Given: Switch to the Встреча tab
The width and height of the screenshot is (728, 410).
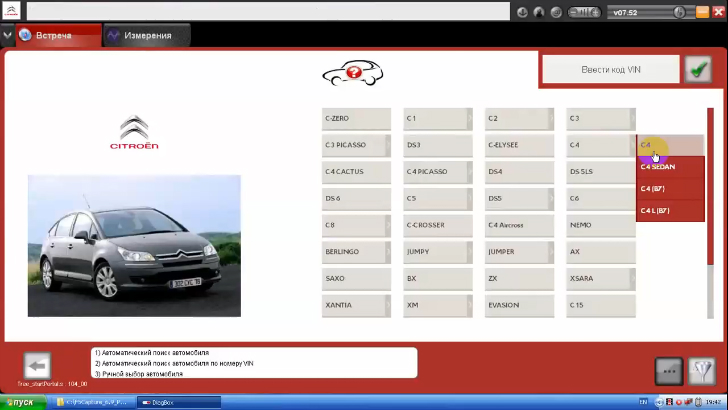Looking at the screenshot, I should [x=58, y=35].
